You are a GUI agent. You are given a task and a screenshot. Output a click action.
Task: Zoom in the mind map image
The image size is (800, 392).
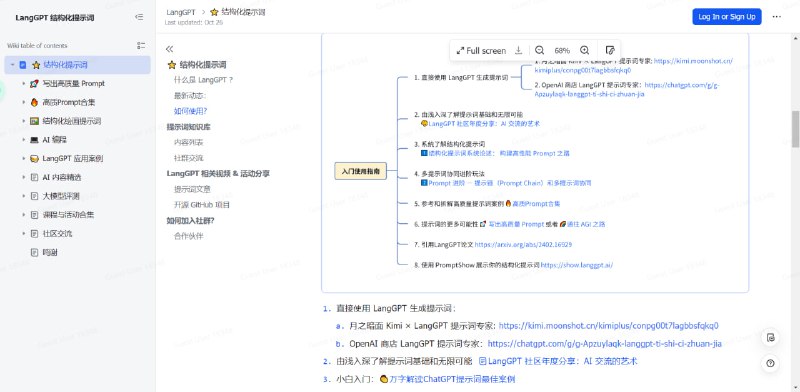(x=585, y=50)
